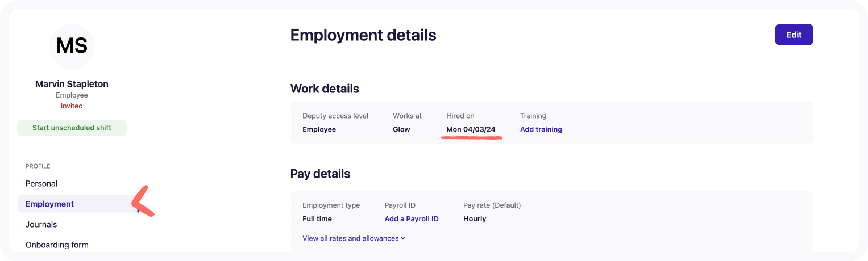The height and width of the screenshot is (261, 868).
Task: Click the red Invited status label
Action: tap(72, 106)
